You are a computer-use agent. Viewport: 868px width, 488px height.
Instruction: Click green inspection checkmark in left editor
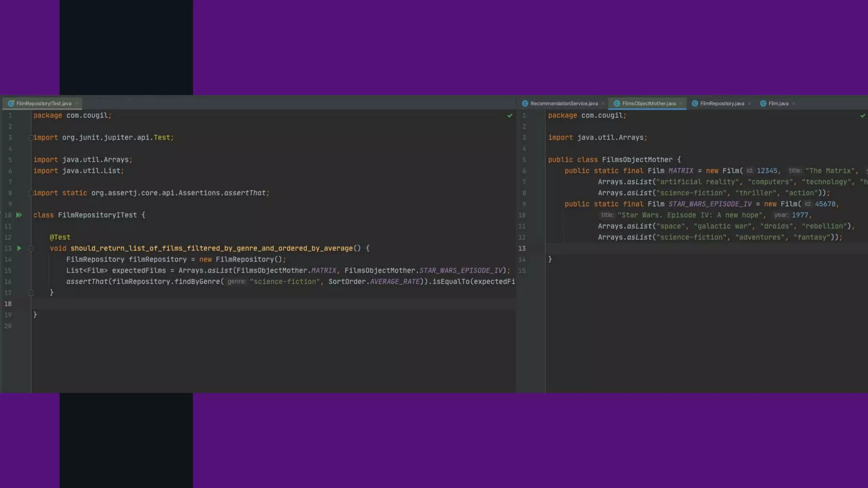pos(509,116)
